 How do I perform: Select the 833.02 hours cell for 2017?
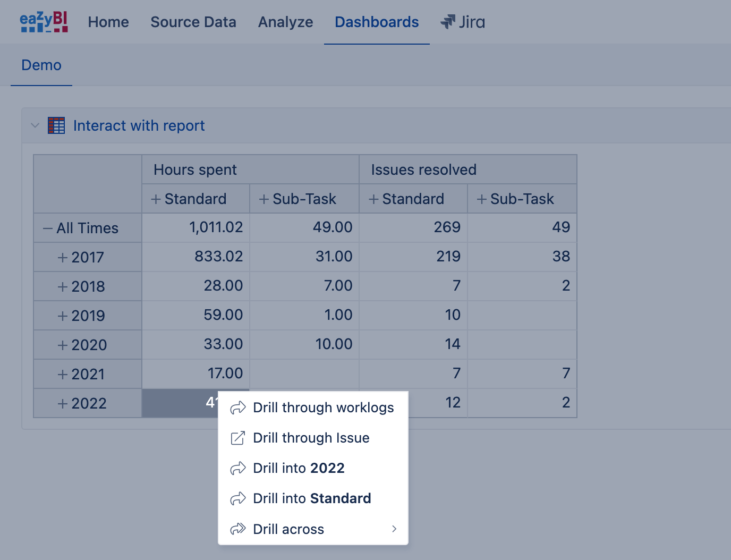click(195, 257)
